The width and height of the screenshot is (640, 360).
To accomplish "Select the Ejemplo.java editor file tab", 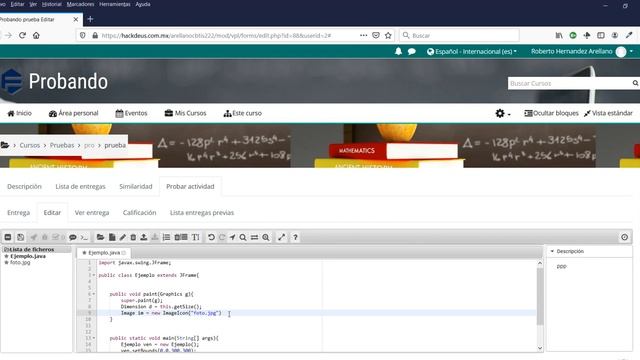I will pyautogui.click(x=104, y=253).
